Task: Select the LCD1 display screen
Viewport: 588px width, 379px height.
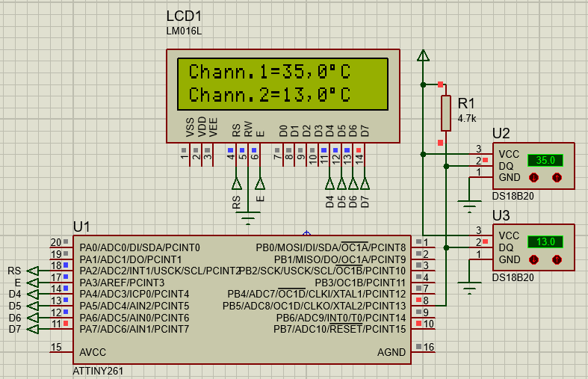Action: pos(282,84)
